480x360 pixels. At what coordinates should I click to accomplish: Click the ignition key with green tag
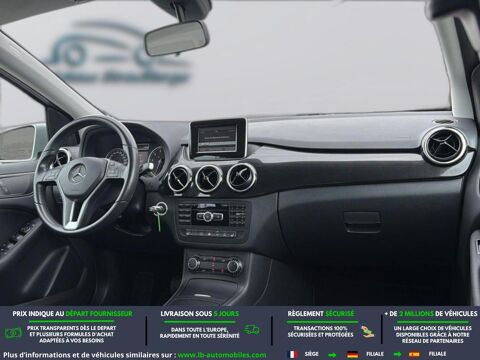(x=157, y=214)
